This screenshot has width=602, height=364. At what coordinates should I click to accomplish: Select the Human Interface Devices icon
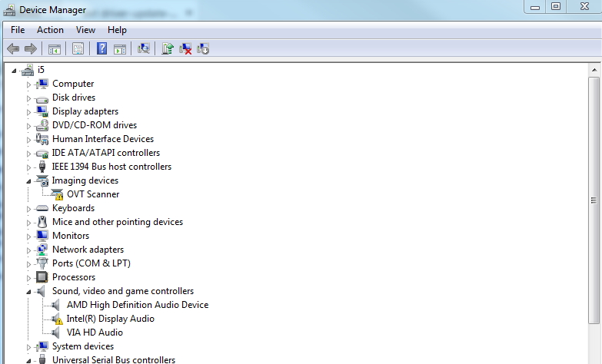[x=42, y=139]
